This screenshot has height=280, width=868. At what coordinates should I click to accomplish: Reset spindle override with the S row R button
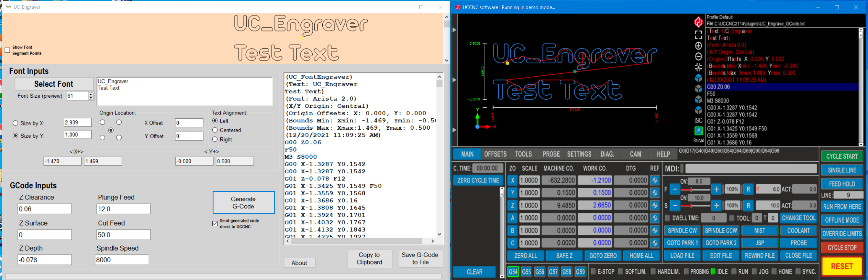pos(748,206)
